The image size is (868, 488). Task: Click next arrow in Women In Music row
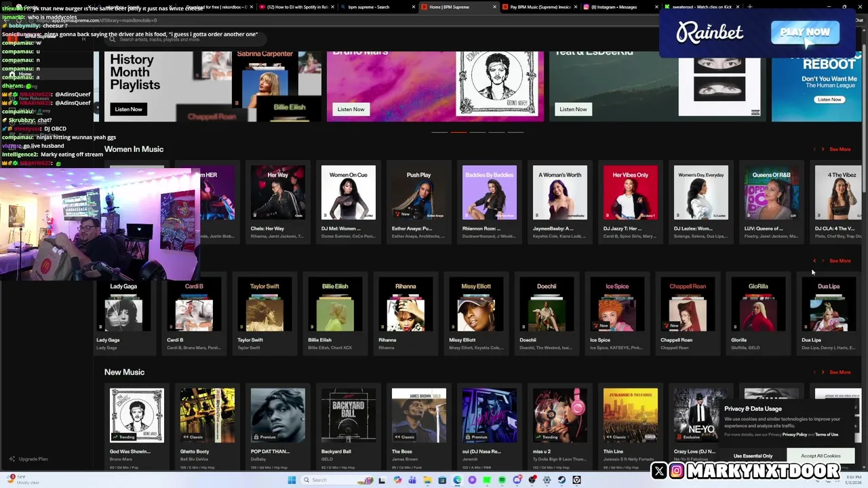(x=823, y=149)
